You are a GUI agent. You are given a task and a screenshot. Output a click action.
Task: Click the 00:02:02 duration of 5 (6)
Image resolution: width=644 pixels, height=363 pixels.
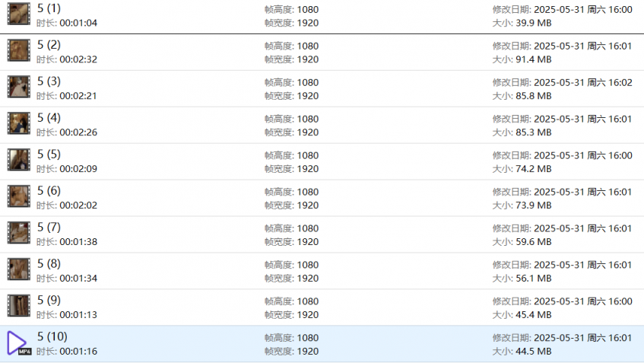click(78, 205)
